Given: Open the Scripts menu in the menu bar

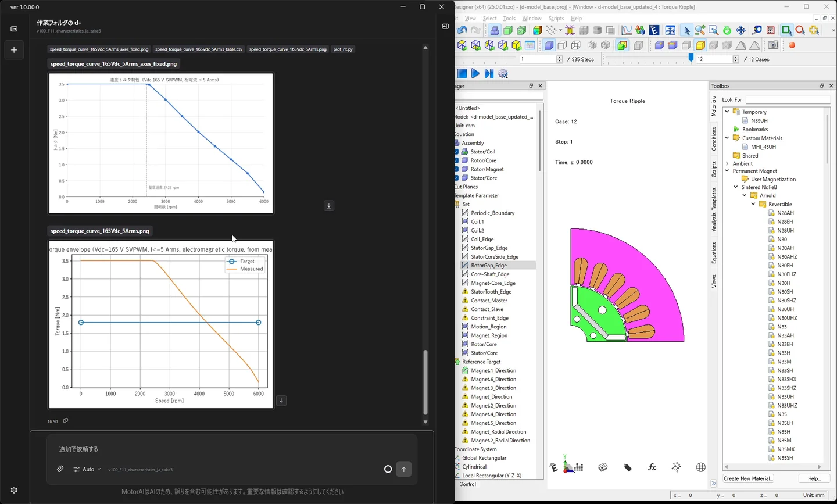Looking at the screenshot, I should [x=556, y=19].
